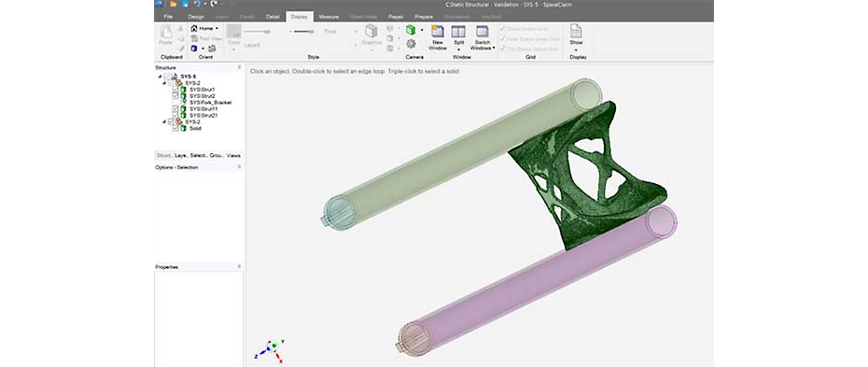Click the Color swatch in Style group
Image resolution: width=868 pixels, height=367 pixels.
click(x=233, y=32)
